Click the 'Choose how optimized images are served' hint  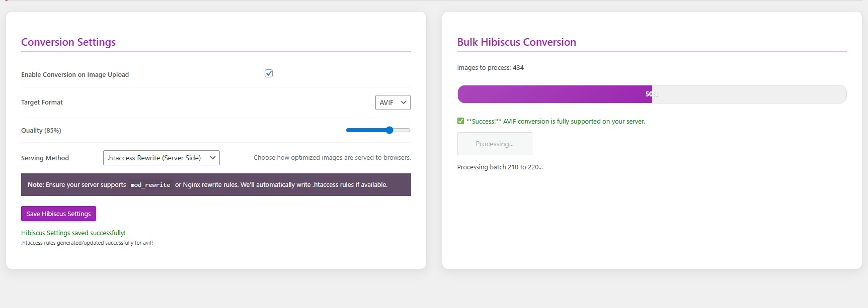tap(332, 157)
